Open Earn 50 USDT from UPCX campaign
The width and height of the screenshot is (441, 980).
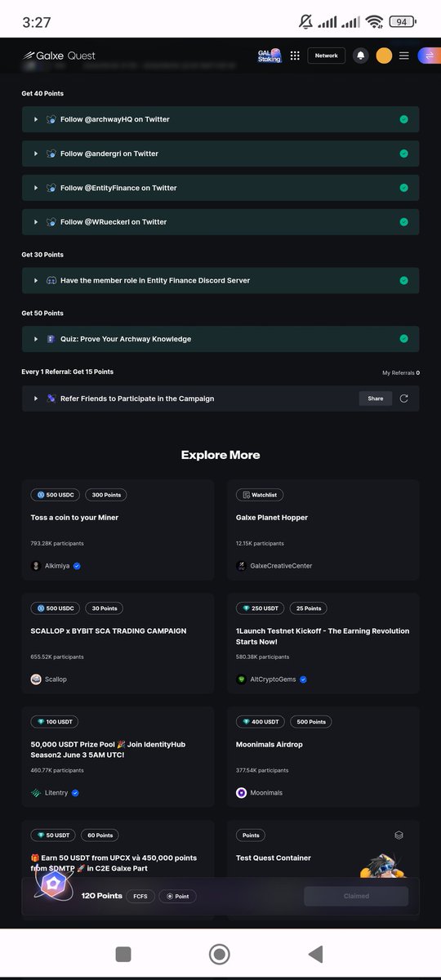[118, 849]
